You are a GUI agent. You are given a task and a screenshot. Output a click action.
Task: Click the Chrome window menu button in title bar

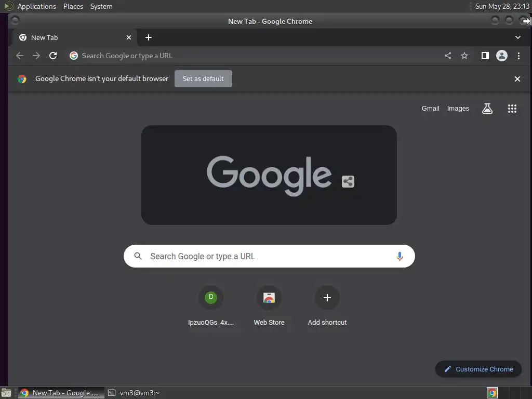point(14,21)
